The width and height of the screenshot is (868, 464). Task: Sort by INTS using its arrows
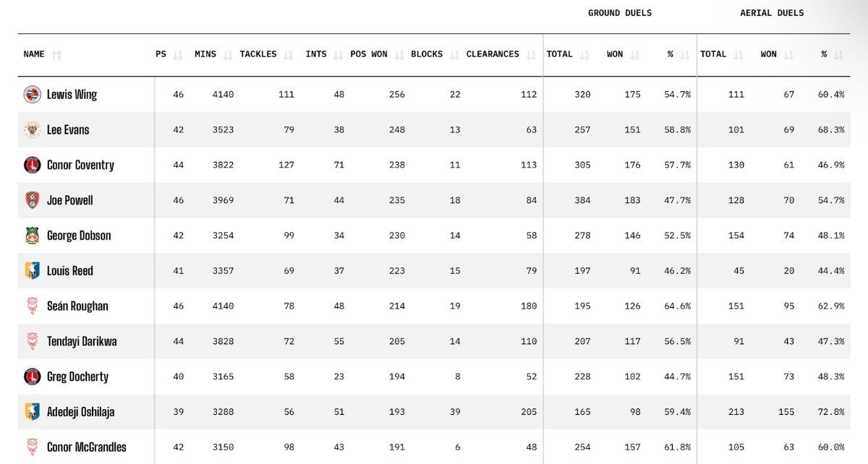coord(339,55)
